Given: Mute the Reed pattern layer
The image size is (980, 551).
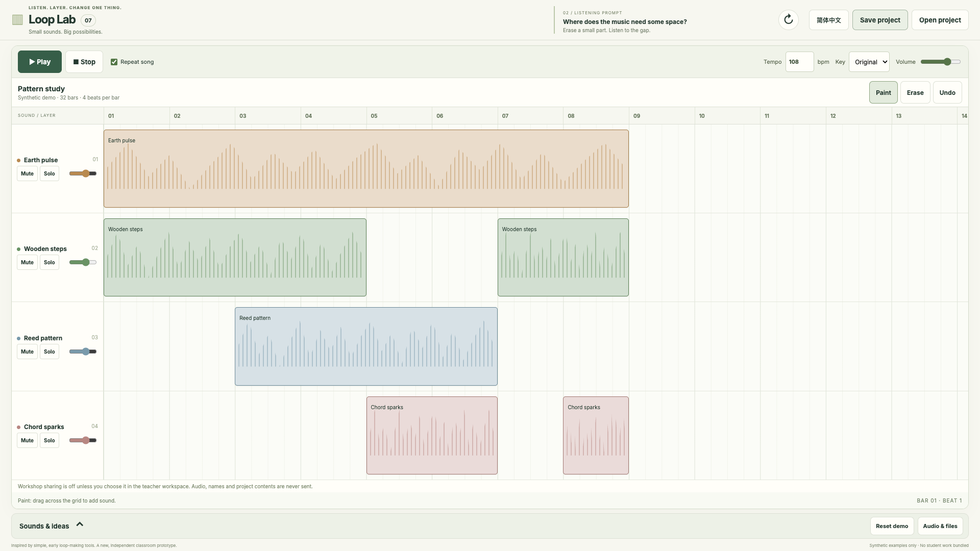Looking at the screenshot, I should [27, 352].
